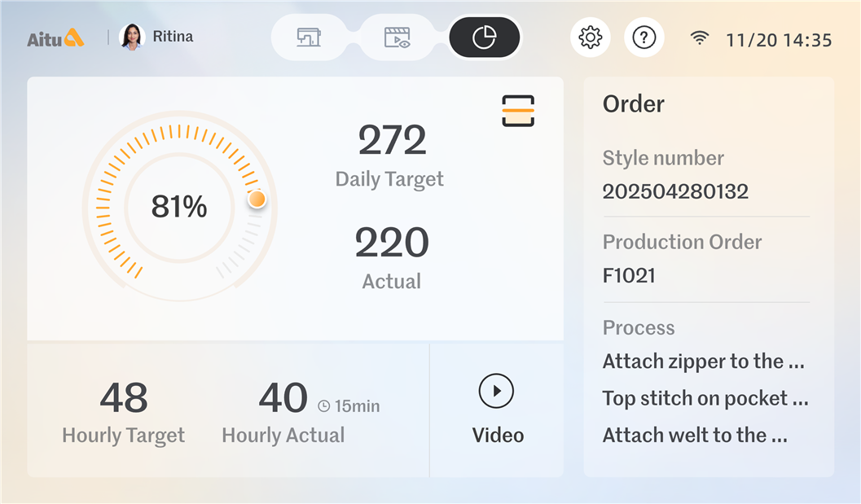
Task: Open the Video button label
Action: click(498, 435)
